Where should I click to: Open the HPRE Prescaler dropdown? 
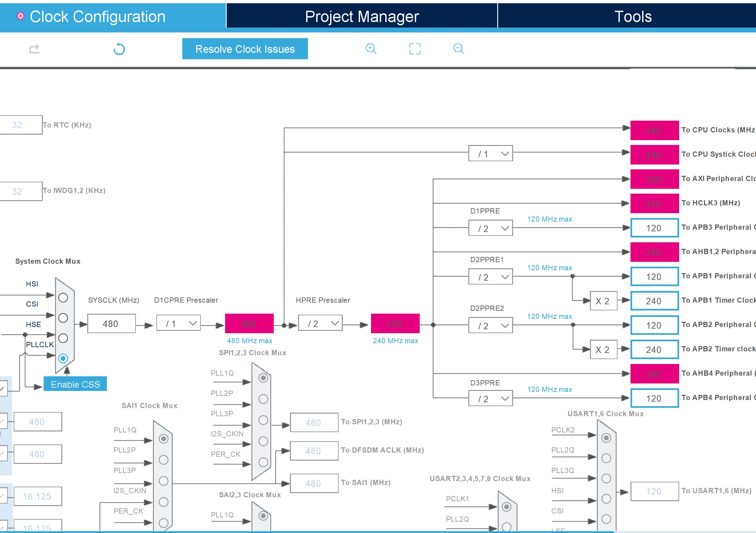coord(320,323)
